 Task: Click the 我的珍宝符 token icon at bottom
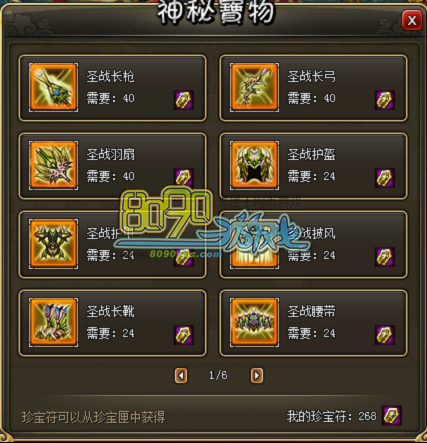pos(392,416)
